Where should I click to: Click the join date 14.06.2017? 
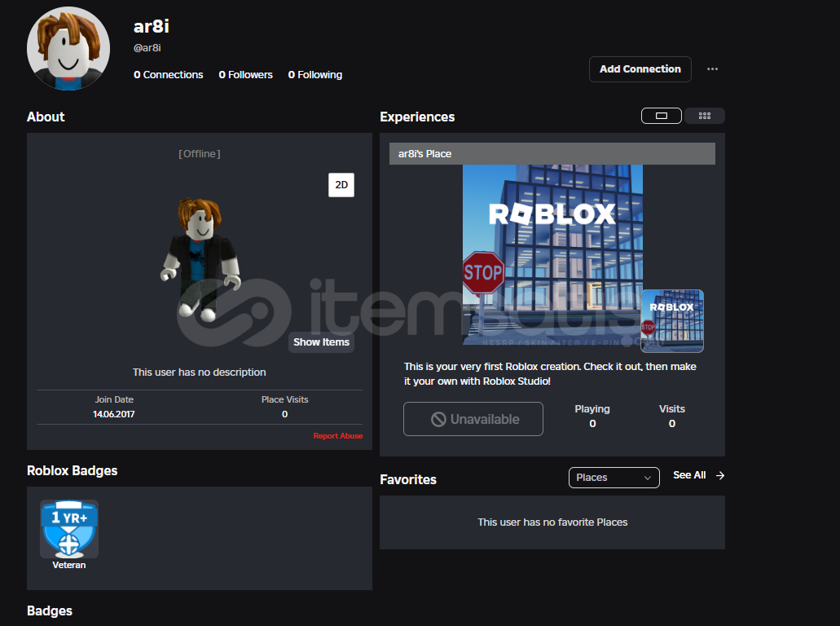[113, 414]
